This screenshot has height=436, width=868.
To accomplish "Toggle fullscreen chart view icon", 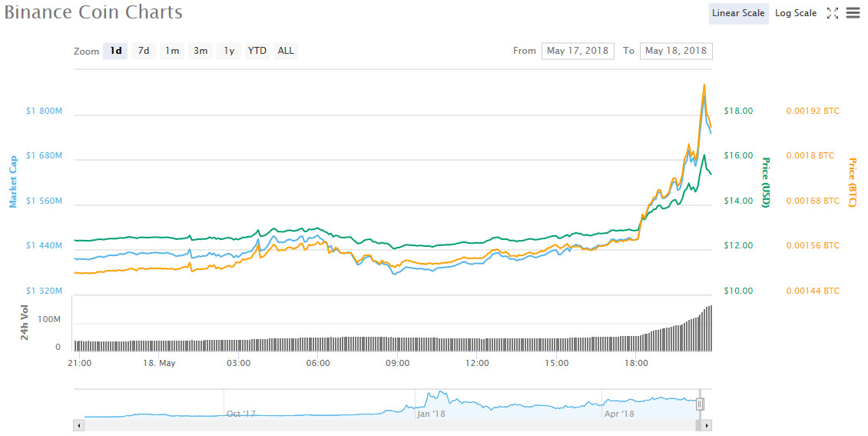I will [833, 13].
